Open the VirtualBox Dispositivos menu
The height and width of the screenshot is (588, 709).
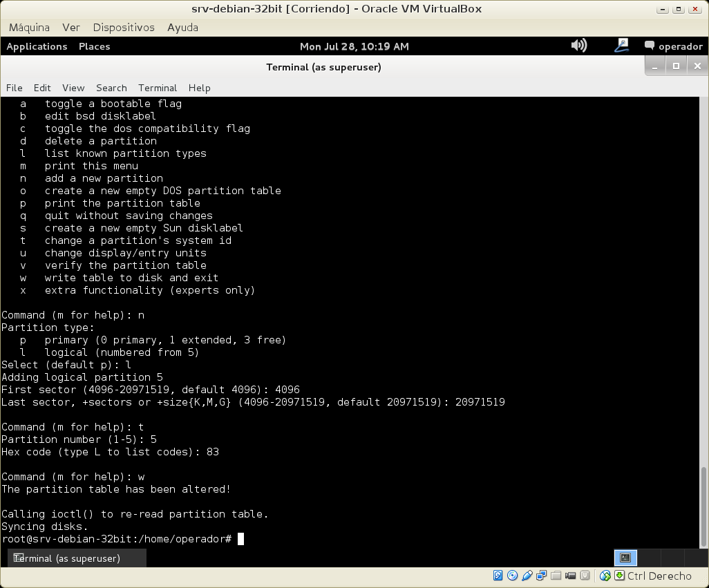pos(124,28)
